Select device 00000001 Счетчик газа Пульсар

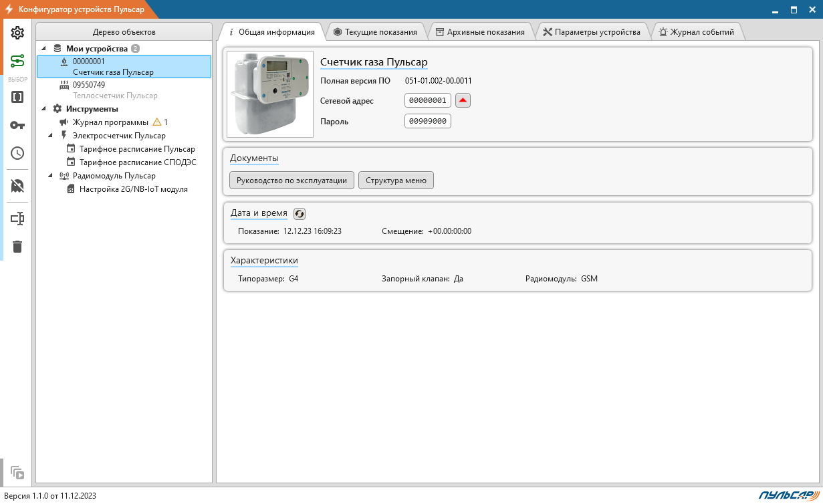pos(124,66)
